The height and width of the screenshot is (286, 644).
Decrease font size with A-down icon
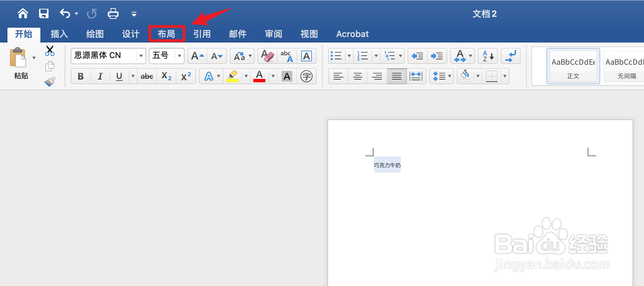pyautogui.click(x=217, y=56)
